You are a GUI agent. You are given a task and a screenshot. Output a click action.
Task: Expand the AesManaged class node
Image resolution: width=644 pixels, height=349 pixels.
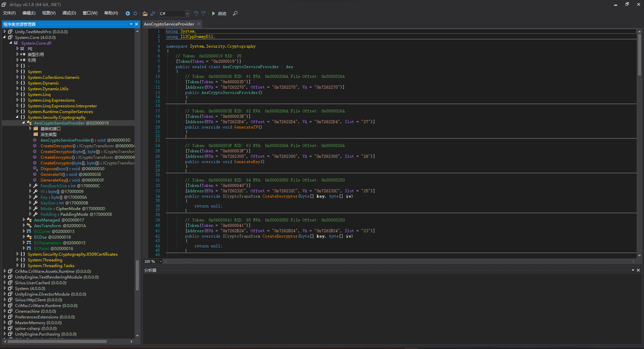tap(24, 220)
